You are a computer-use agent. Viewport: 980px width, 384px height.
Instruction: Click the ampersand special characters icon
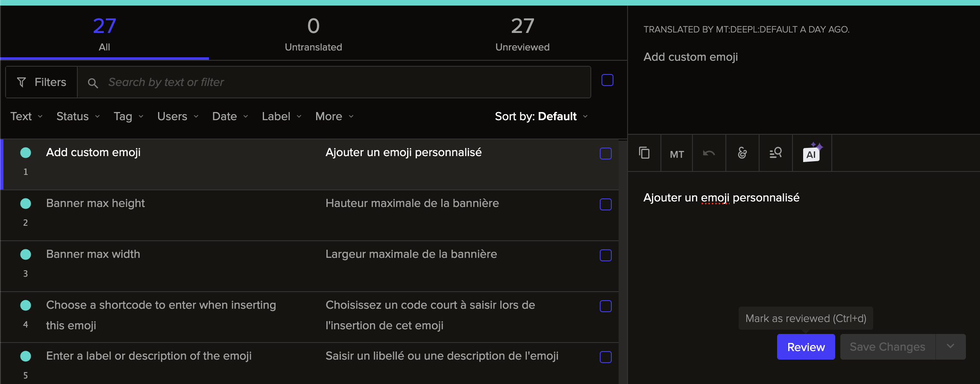point(742,153)
